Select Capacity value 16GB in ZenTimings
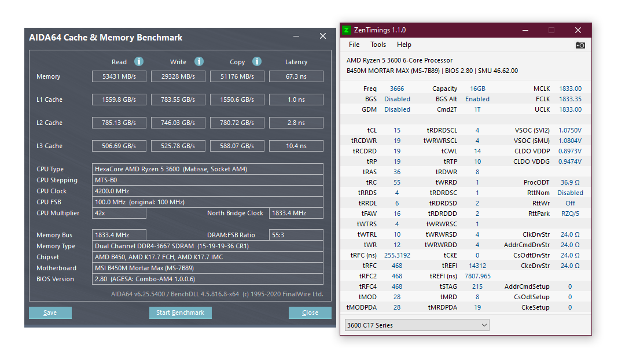The width and height of the screenshot is (640, 364). [x=477, y=89]
